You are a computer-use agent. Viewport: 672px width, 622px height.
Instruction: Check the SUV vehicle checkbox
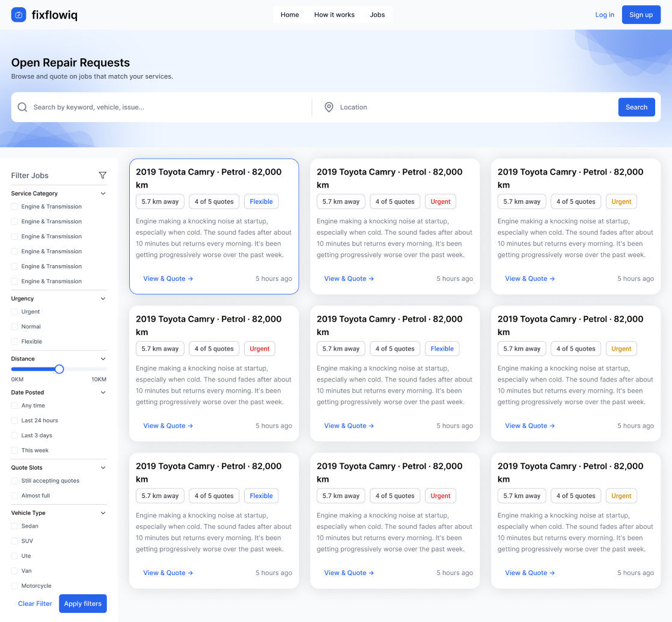click(x=14, y=541)
